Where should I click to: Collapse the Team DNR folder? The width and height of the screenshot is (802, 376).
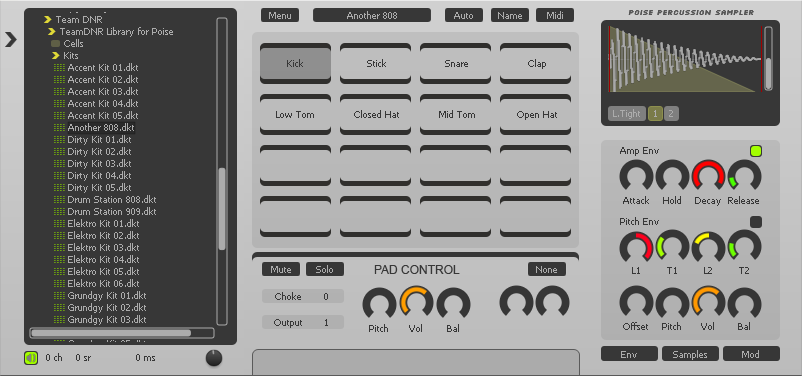48,19
